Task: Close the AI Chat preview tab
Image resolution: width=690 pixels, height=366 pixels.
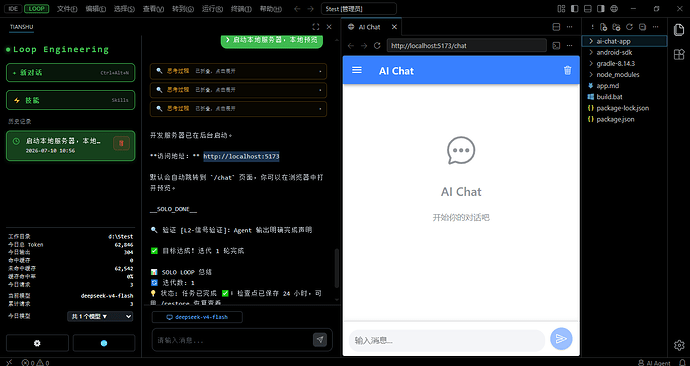Action: click(394, 27)
